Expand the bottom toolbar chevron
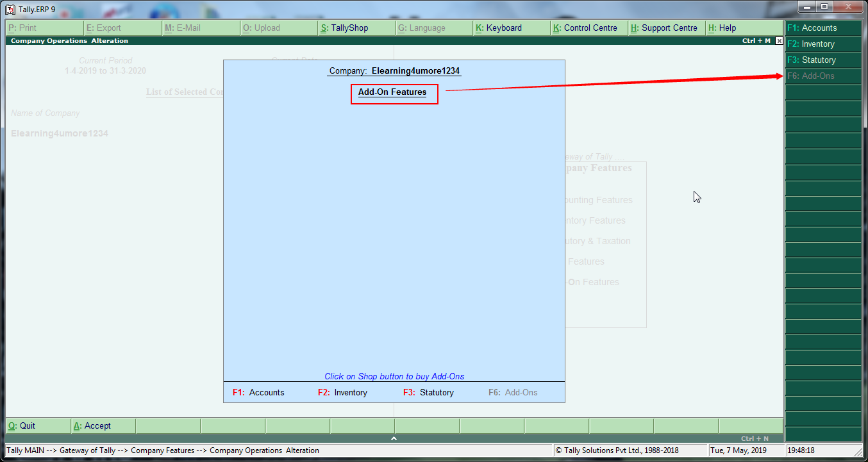 tap(394, 438)
